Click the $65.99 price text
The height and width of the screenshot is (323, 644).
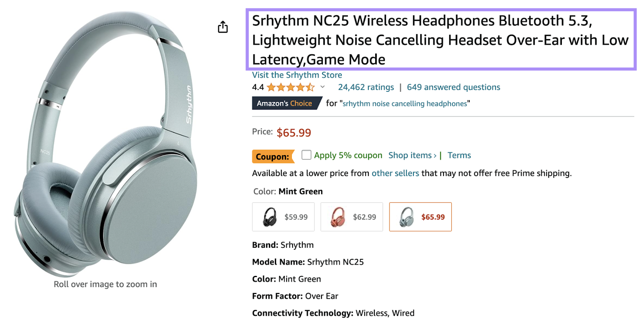[x=294, y=133]
